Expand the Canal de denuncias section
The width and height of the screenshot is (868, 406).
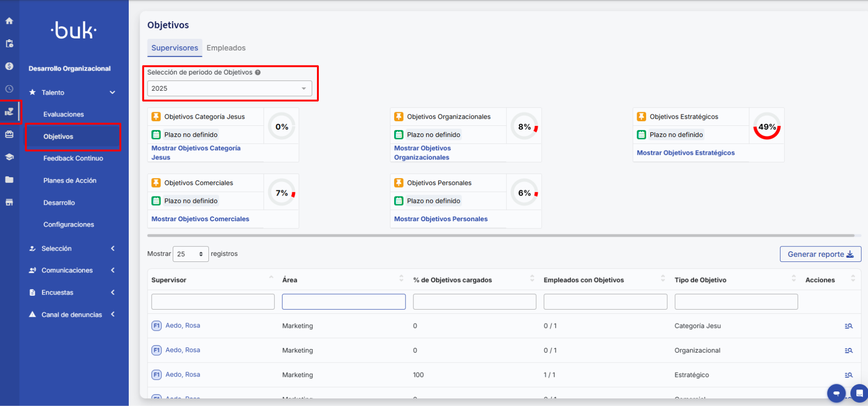pos(72,315)
